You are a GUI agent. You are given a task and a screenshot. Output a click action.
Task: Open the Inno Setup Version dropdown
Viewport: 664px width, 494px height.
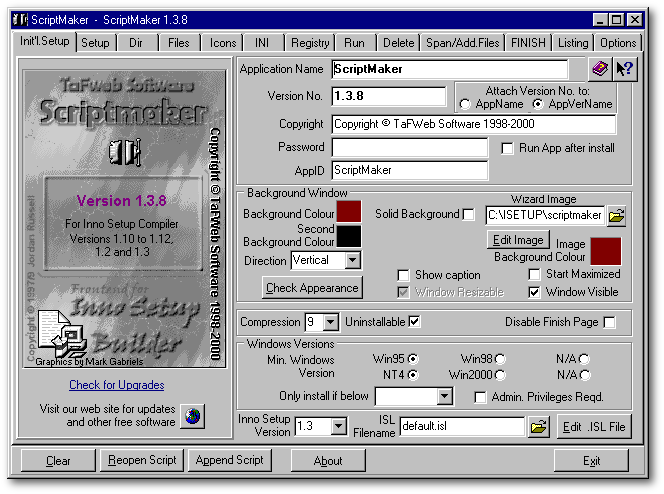pos(338,427)
